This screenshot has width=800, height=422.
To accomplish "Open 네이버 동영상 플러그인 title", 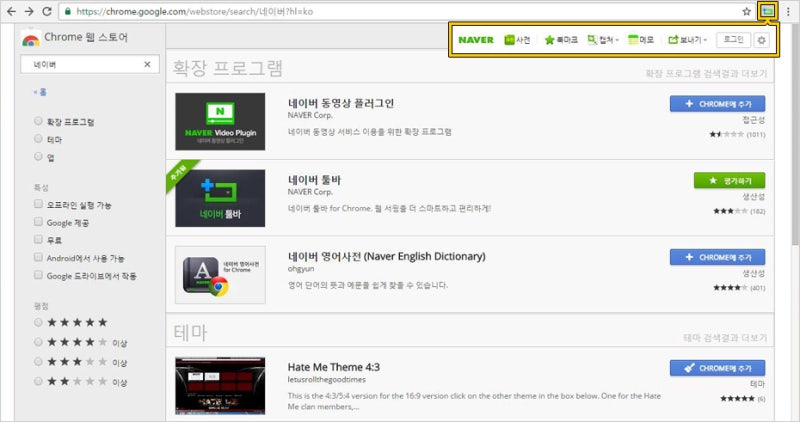I will pos(341,103).
